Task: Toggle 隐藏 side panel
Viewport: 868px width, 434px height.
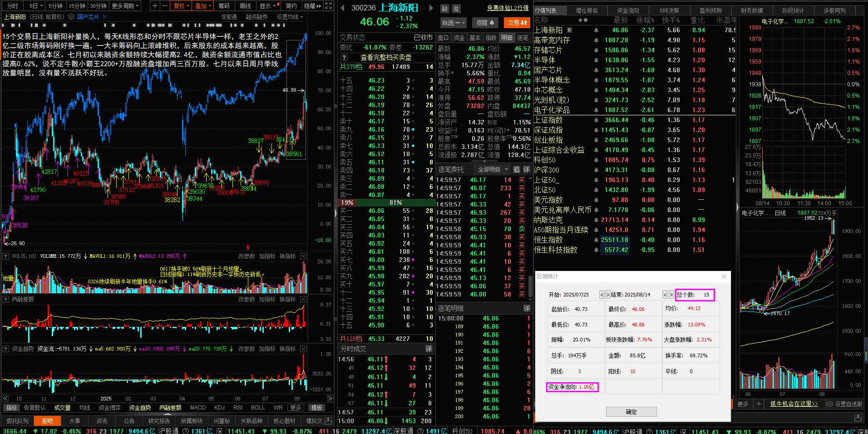Action: [312, 6]
